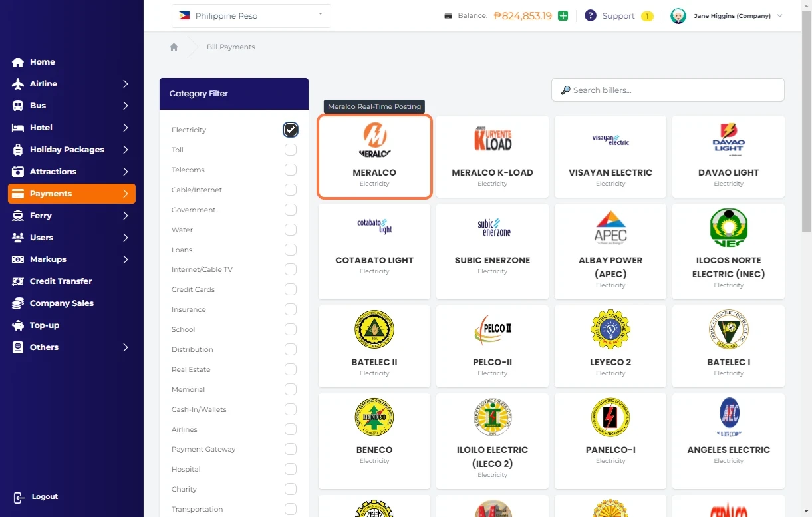Open the BENECO biller card
This screenshot has width=812, height=517.
tap(374, 431)
